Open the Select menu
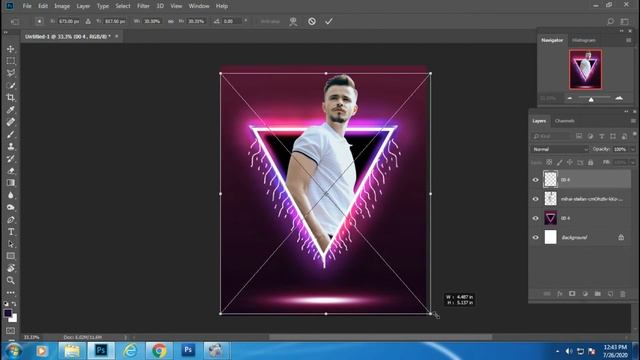Screen dimensions: 640x360 click(x=122, y=6)
